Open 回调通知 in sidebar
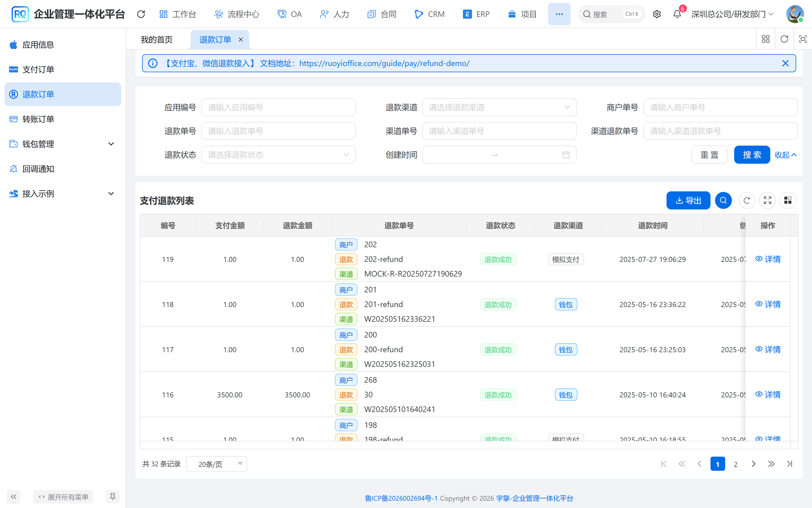The height and width of the screenshot is (508, 812). click(x=63, y=169)
